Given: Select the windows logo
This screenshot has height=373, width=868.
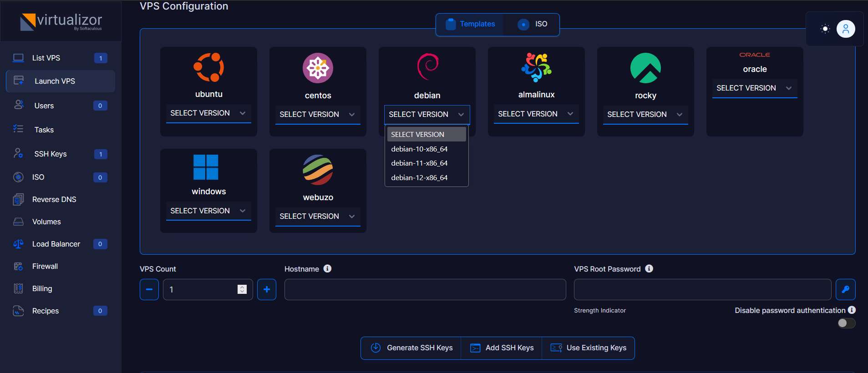Looking at the screenshot, I should (206, 167).
